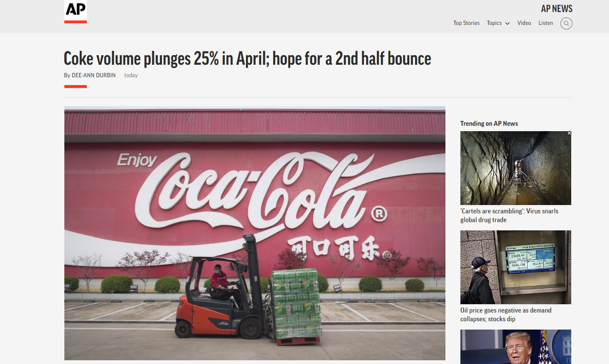Expand the Topics dropdown menu

498,23
